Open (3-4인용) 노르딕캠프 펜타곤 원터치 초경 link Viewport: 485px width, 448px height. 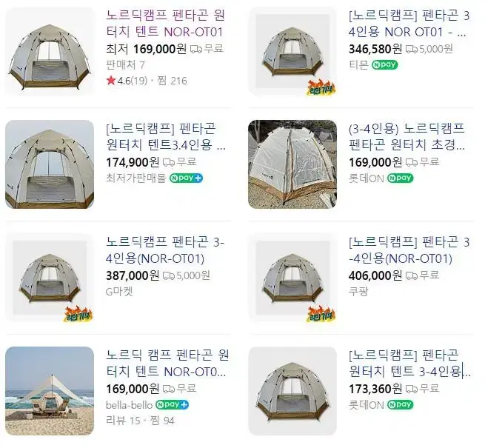pos(407,136)
